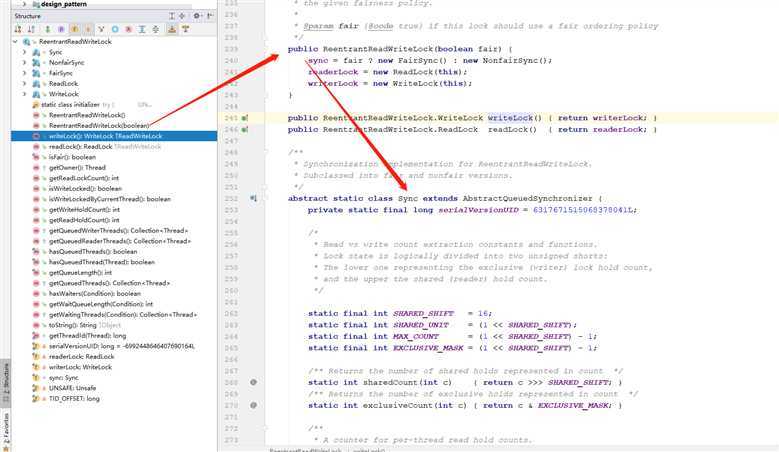
Task: Select isWriteLocked(): boolean method
Action: [85, 188]
